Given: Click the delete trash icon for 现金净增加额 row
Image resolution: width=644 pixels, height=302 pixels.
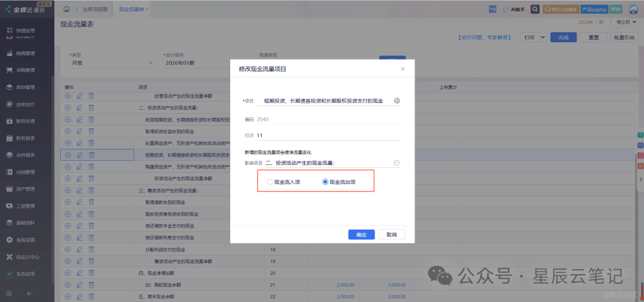Looking at the screenshot, I should 91,273.
